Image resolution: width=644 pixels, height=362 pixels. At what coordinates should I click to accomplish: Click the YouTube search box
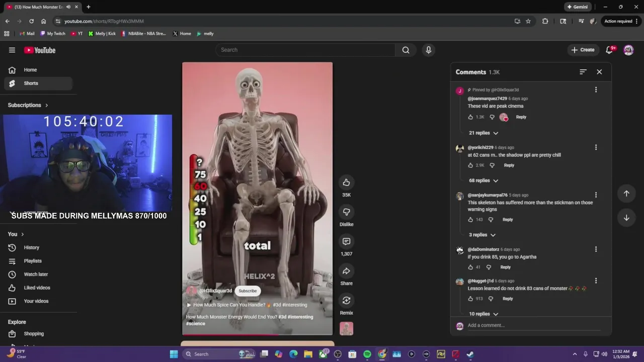coord(305,50)
